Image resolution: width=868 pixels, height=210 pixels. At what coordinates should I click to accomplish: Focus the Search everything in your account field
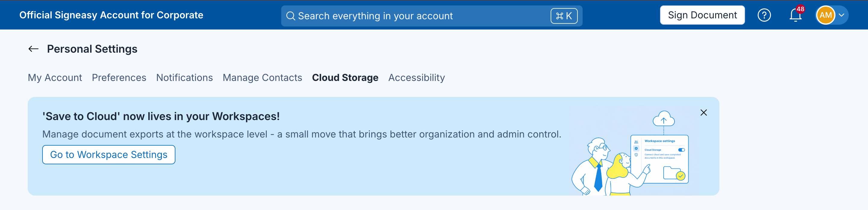pyautogui.click(x=432, y=16)
